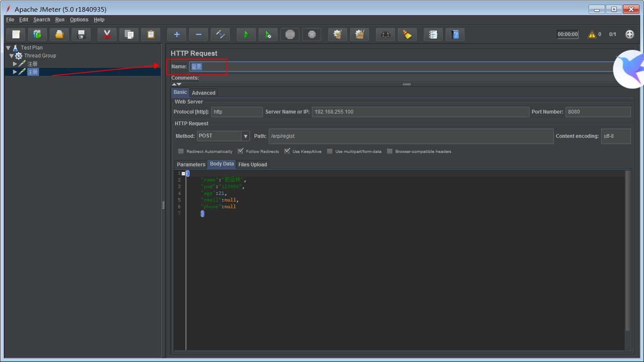644x362 pixels.
Task: Uncheck Follow Redirects checkbox
Action: (x=241, y=151)
